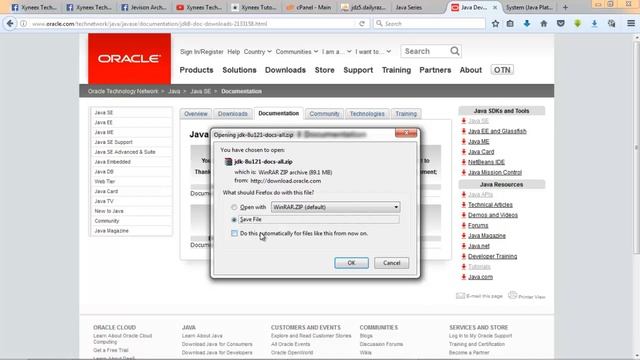Screen dimensions: 640x360
Task: Click in the Oracle site Search field
Action: click(x=426, y=51)
